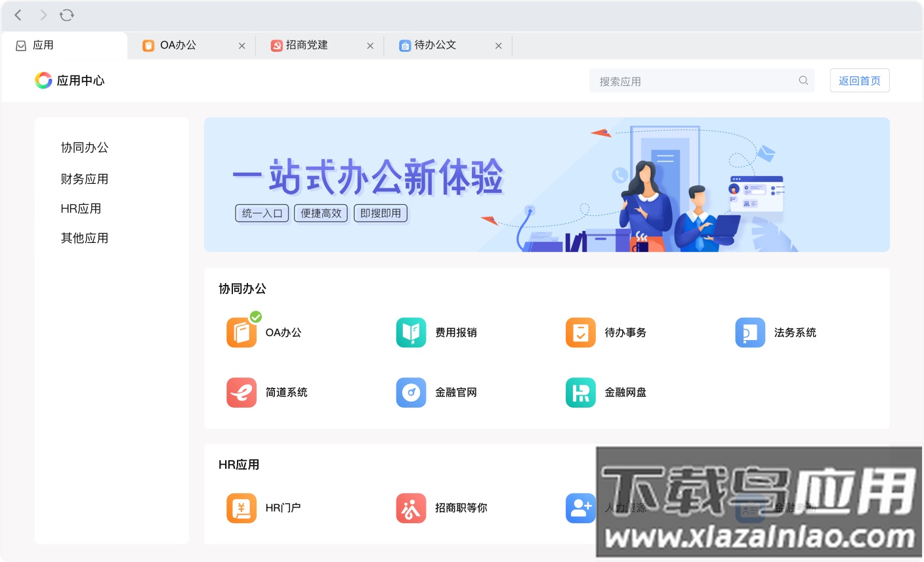Close the 待办公文 tab
Viewport: 924px width, 562px height.
pyautogui.click(x=499, y=45)
